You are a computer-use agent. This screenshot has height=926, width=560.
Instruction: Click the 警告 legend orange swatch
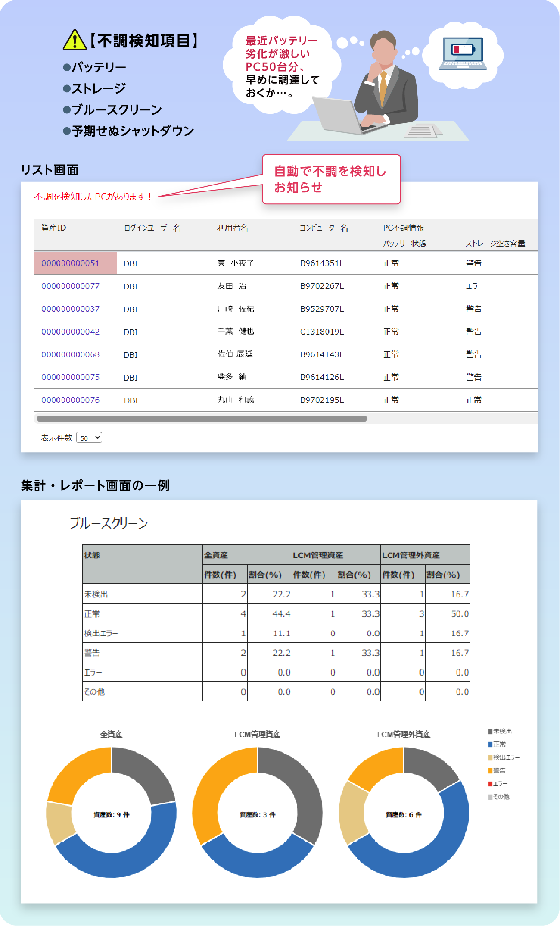point(490,770)
